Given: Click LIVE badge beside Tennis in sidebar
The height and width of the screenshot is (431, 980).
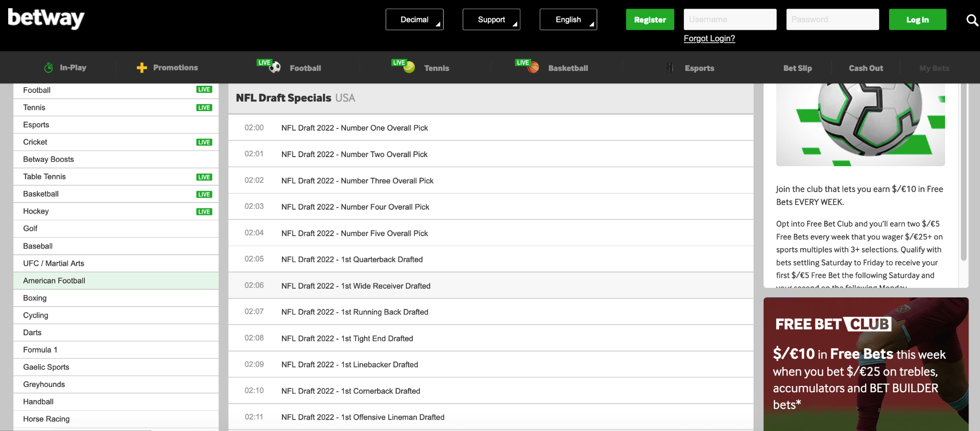Looking at the screenshot, I should (x=204, y=108).
